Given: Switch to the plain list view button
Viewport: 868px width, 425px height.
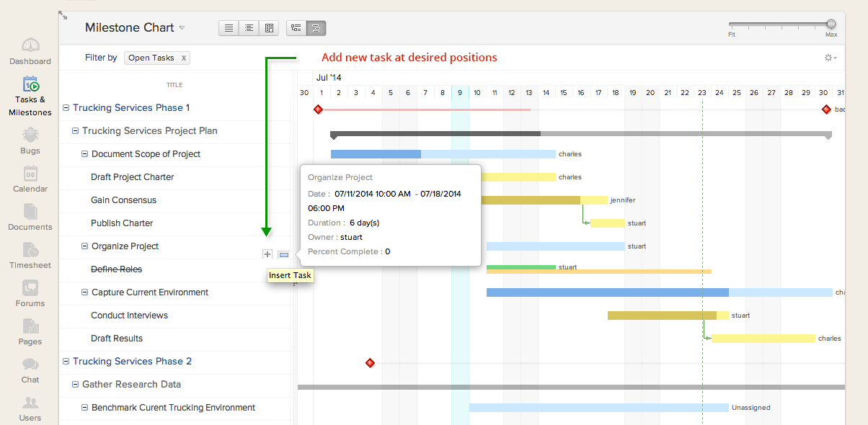Looking at the screenshot, I should click(x=229, y=28).
